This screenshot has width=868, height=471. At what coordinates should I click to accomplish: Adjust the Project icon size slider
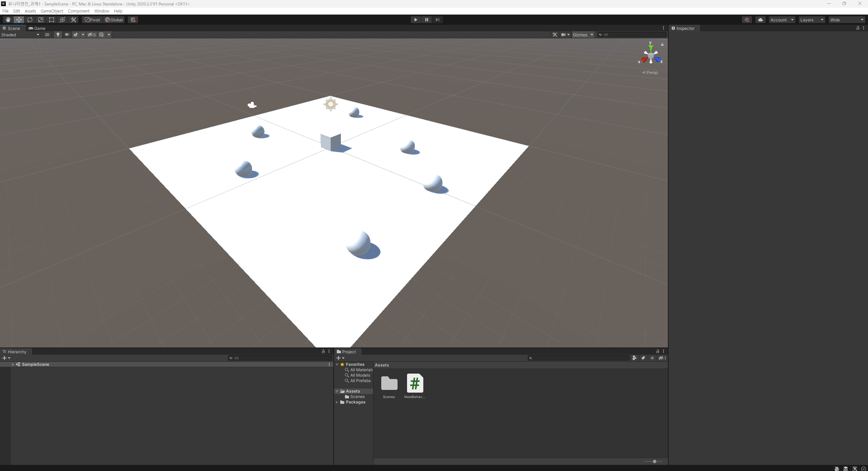click(654, 461)
